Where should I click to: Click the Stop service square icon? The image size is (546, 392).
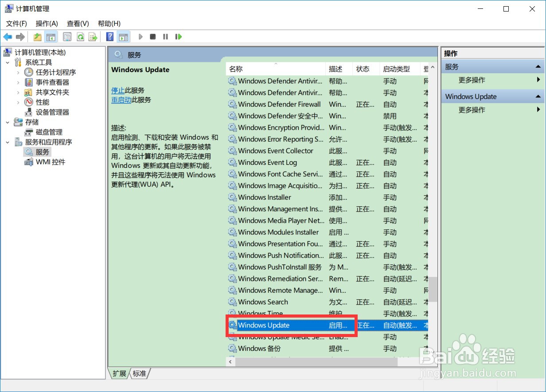pyautogui.click(x=153, y=37)
